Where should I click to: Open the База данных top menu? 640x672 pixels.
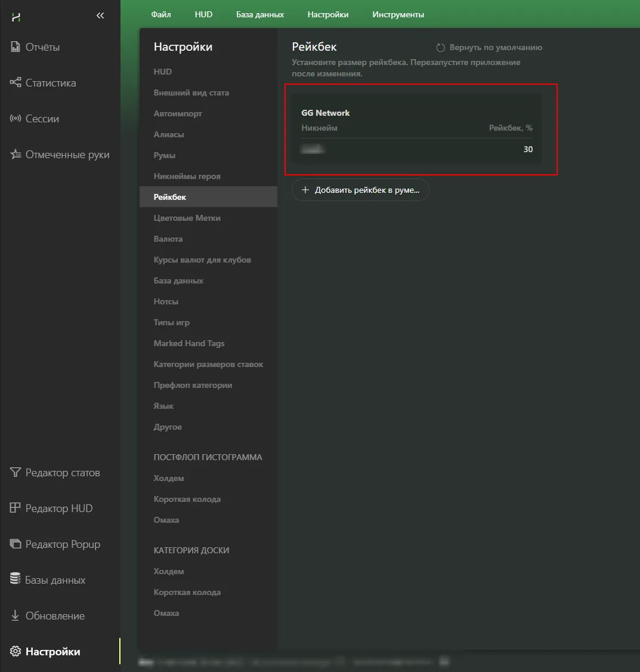[260, 14]
